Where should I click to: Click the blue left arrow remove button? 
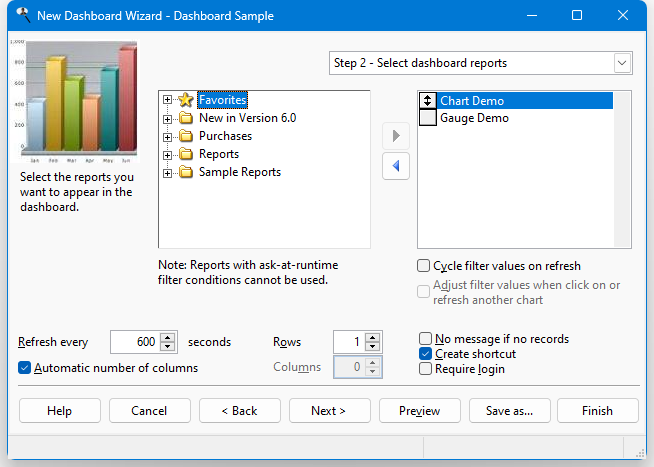(396, 166)
